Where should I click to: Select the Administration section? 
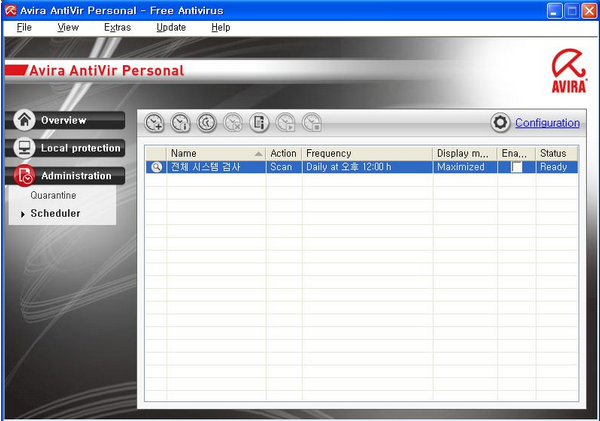[65, 176]
